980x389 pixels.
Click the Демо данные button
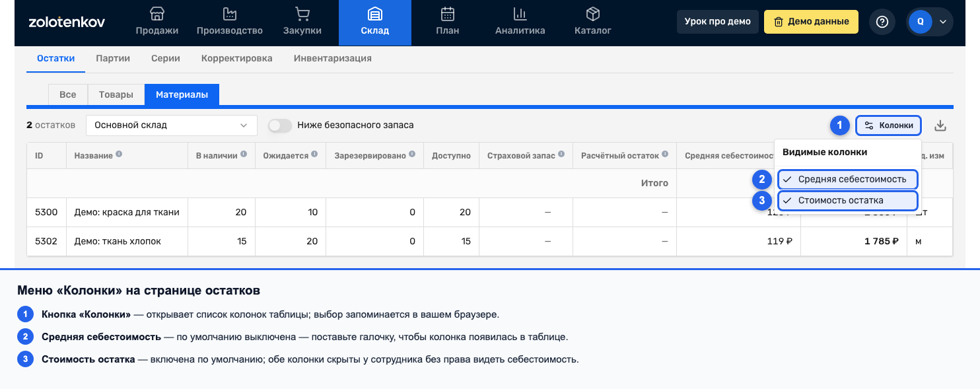[x=811, y=22]
